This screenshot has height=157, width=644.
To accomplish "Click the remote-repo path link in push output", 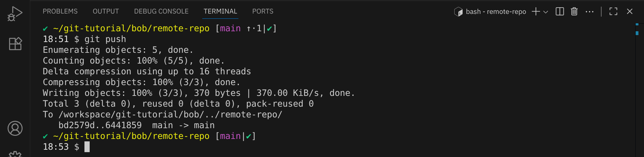I will point(170,115).
